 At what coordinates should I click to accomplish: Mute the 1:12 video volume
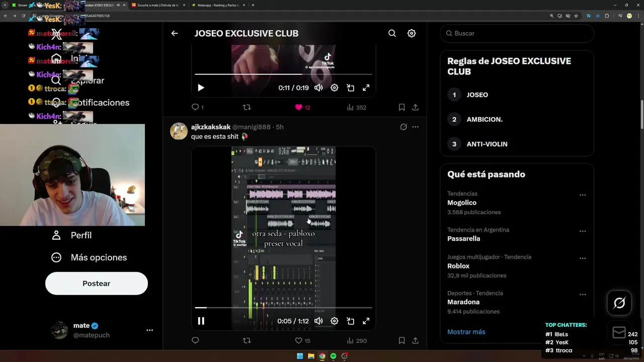tap(318, 321)
